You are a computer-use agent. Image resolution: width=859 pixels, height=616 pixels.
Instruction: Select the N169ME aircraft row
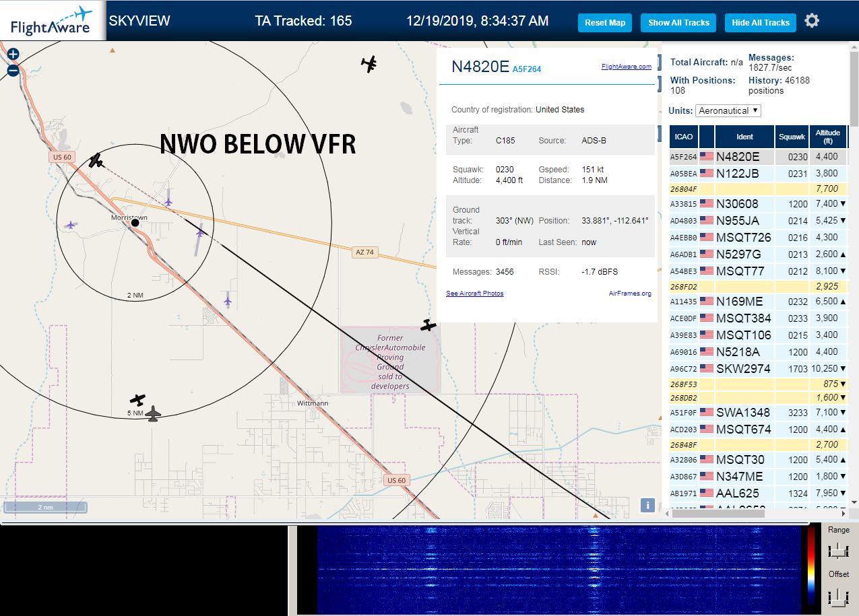pyautogui.click(x=758, y=302)
